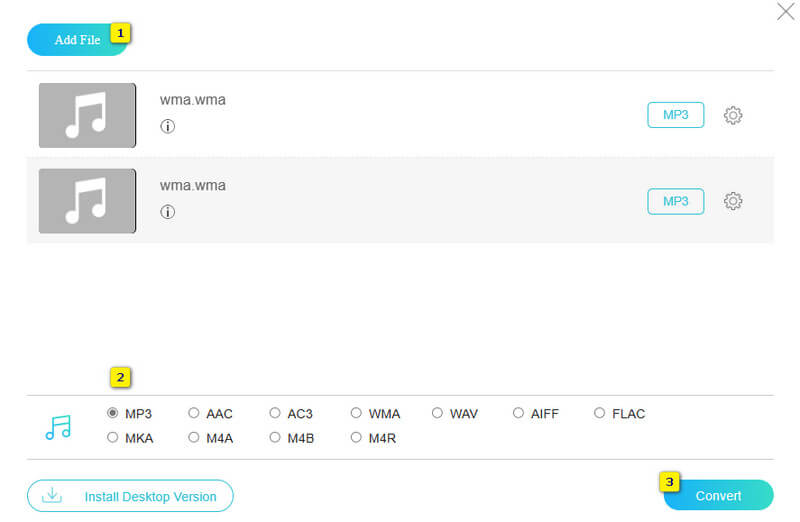Open settings gear for first wma.wma file
Image resolution: width=800 pixels, height=522 pixels.
point(733,116)
